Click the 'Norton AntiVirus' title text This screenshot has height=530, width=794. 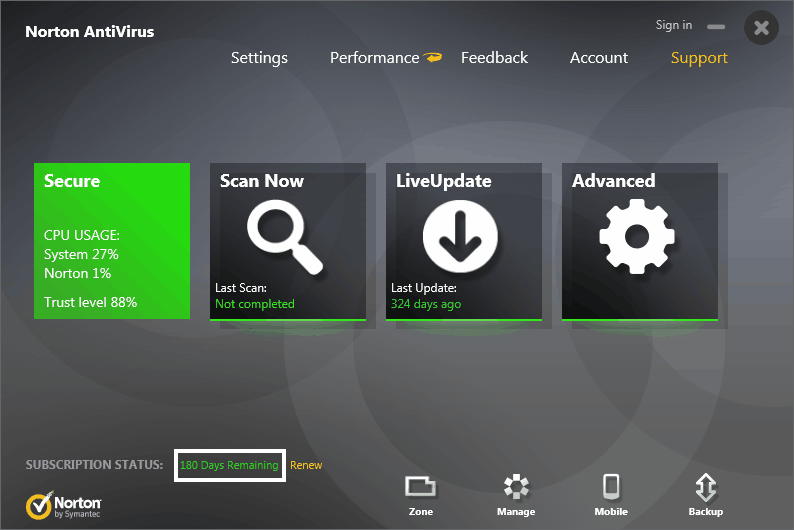[x=90, y=32]
